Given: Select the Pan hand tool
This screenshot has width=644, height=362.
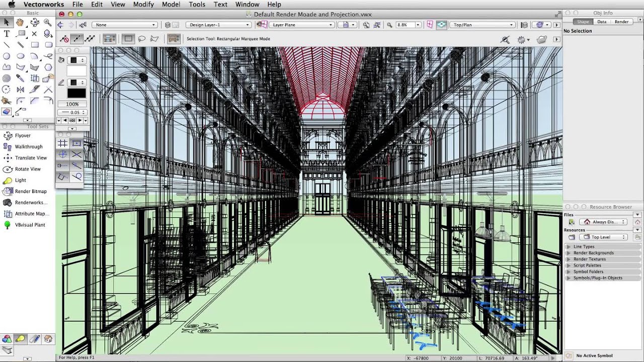Looking at the screenshot, I should pyautogui.click(x=20, y=22).
